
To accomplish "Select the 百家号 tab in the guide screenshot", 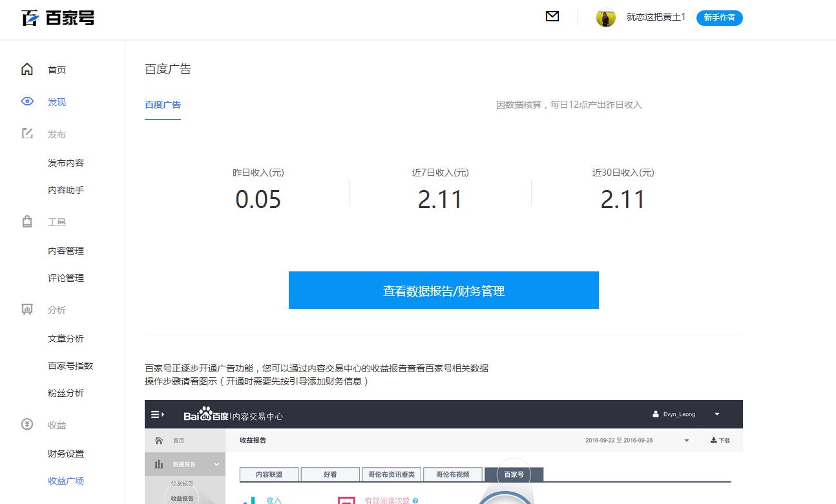I will pos(514,474).
